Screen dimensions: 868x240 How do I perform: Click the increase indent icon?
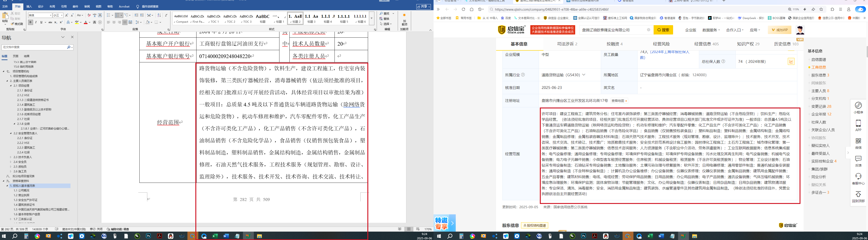click(x=141, y=15)
